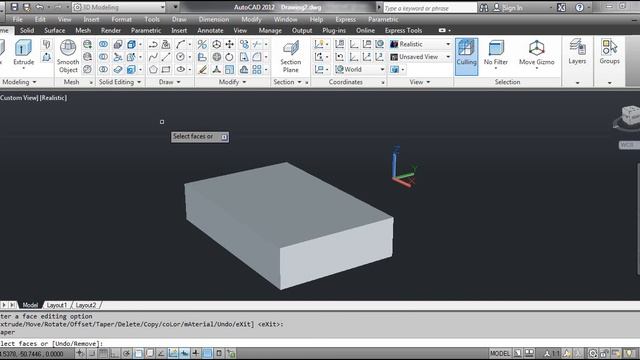Viewport: 640px width, 360px height.
Task: Click the Sign In link
Action: pyautogui.click(x=514, y=7)
